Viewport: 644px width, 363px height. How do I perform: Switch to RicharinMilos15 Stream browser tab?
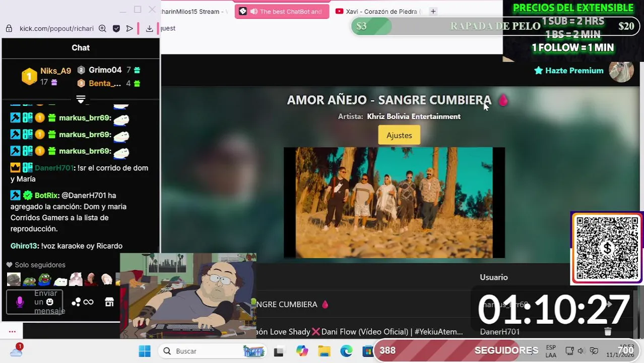pos(196,12)
